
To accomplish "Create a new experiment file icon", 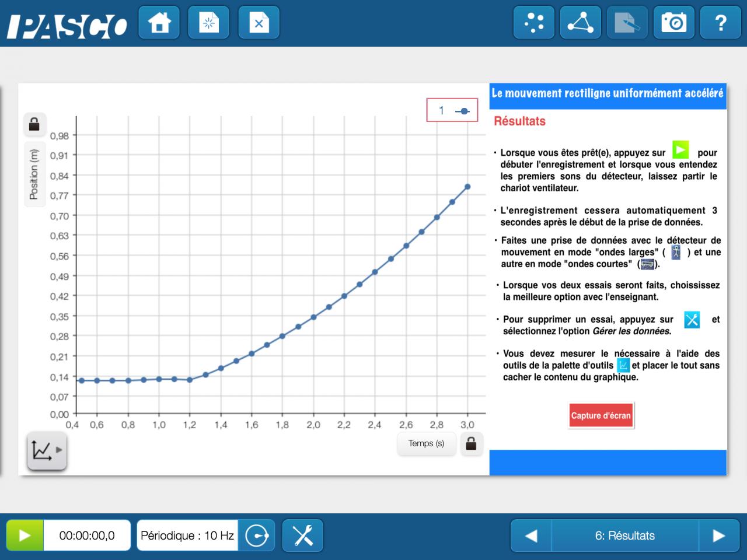I will (209, 23).
